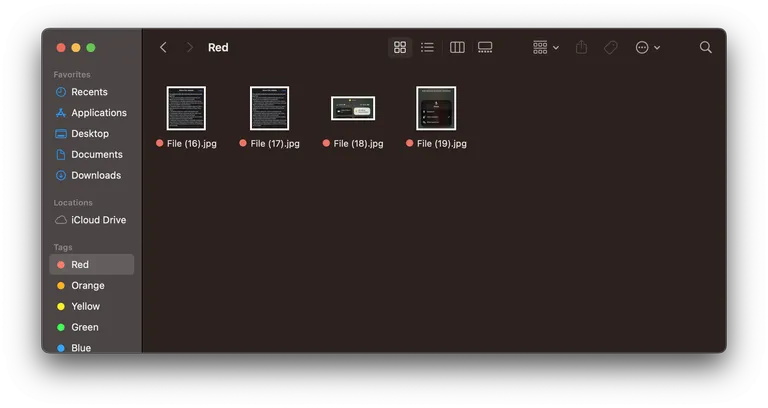
Task: Switch to list view
Action: [x=427, y=47]
